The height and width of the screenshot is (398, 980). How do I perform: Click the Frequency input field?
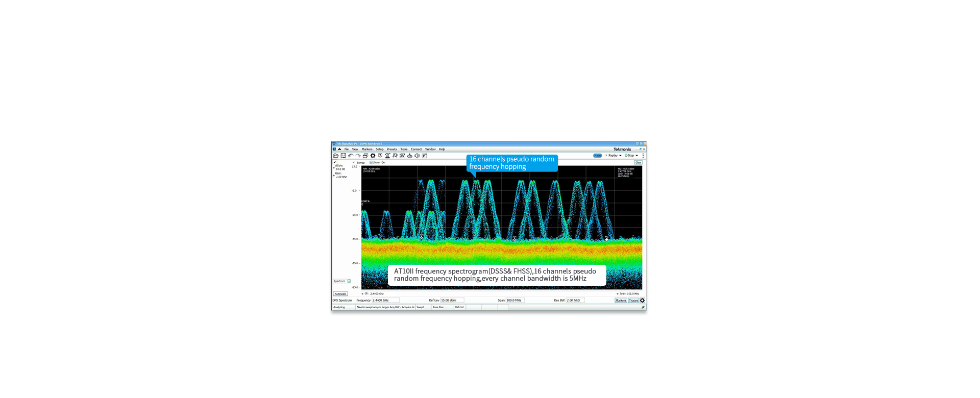coord(385,301)
